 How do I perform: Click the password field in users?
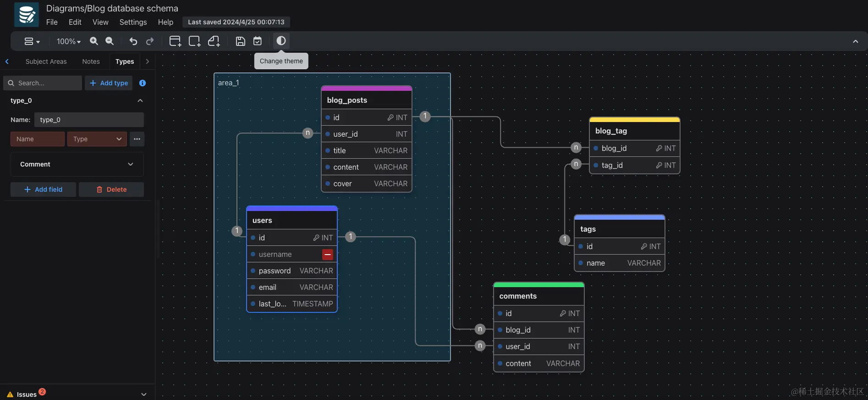click(292, 271)
